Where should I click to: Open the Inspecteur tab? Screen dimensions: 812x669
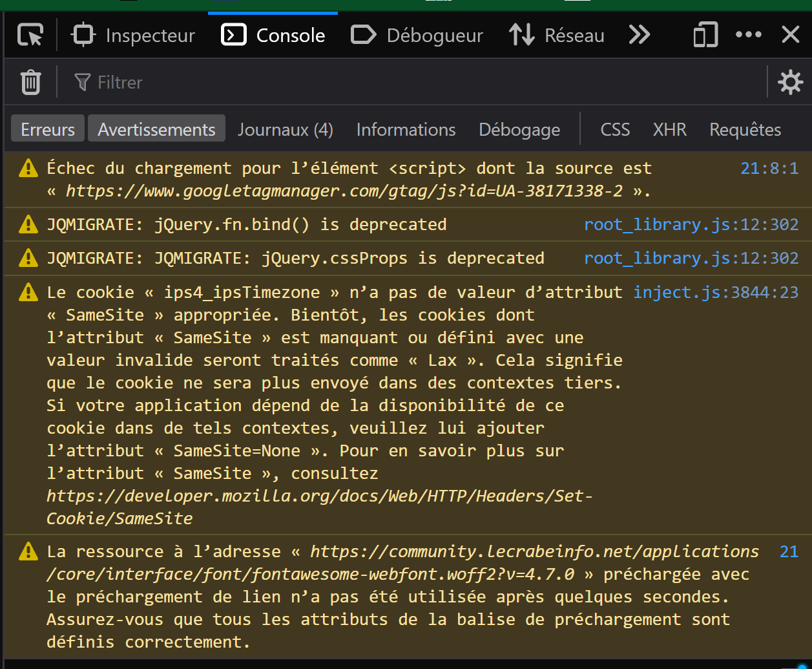(x=133, y=35)
